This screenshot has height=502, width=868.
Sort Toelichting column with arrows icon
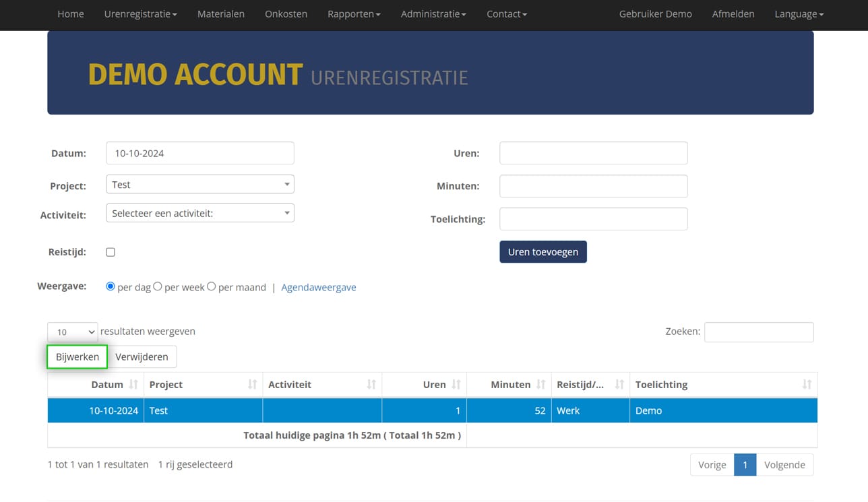pyautogui.click(x=807, y=385)
